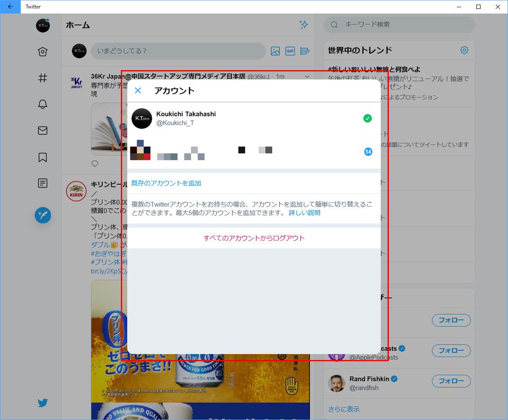The height and width of the screenshot is (420, 508).
Task: Click the GIF icon in composer
Action: click(290, 51)
